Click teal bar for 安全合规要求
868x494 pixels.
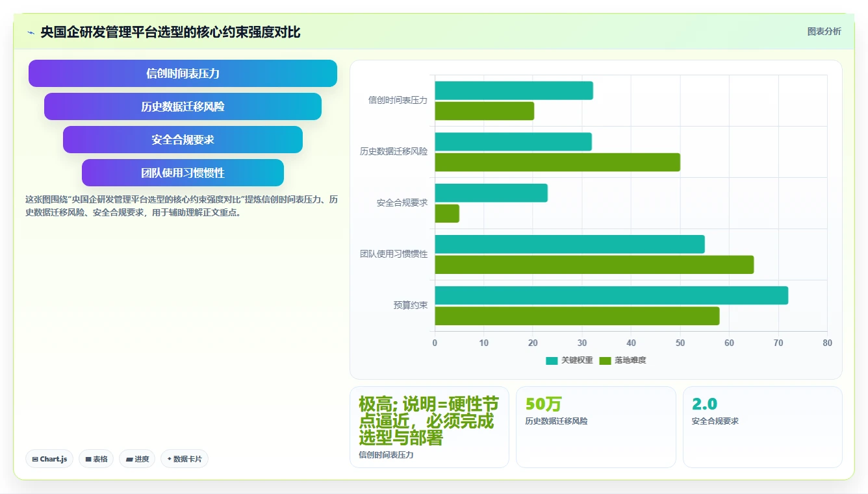tap(491, 193)
